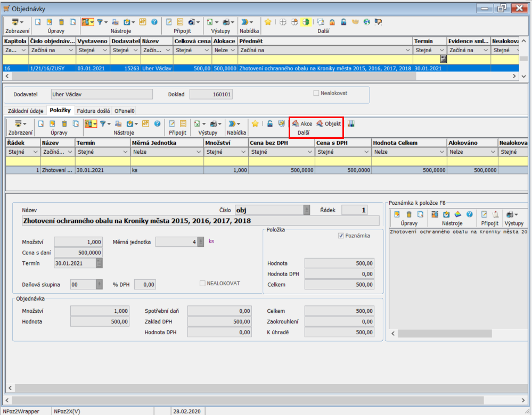Switch to the Základní údaje tab
Image resolution: width=532 pixels, height=415 pixels.
click(24, 111)
